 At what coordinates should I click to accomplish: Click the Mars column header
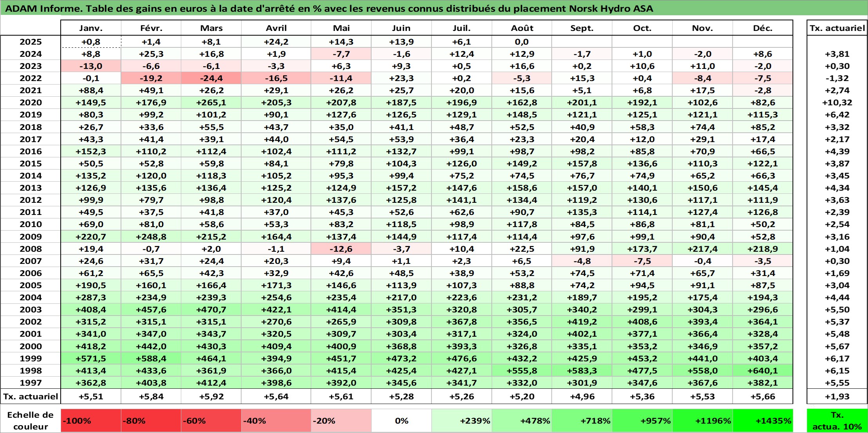coord(211,28)
